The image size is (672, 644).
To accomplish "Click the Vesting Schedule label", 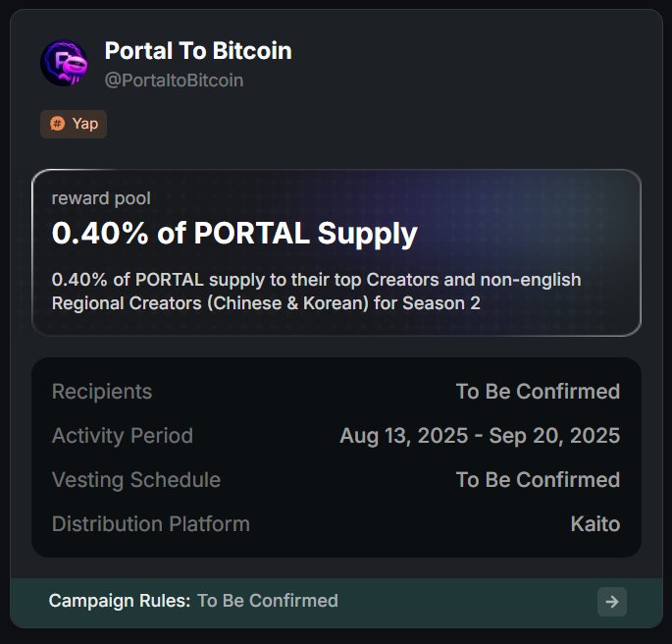I will (136, 480).
